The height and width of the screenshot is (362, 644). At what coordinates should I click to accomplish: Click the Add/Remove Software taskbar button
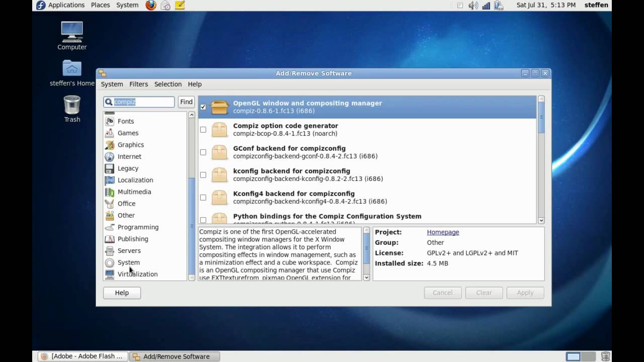[176, 356]
